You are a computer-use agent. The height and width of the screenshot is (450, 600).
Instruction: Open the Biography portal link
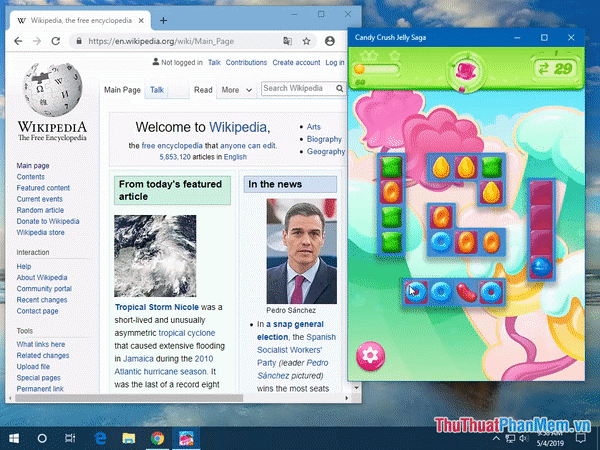pos(324,139)
